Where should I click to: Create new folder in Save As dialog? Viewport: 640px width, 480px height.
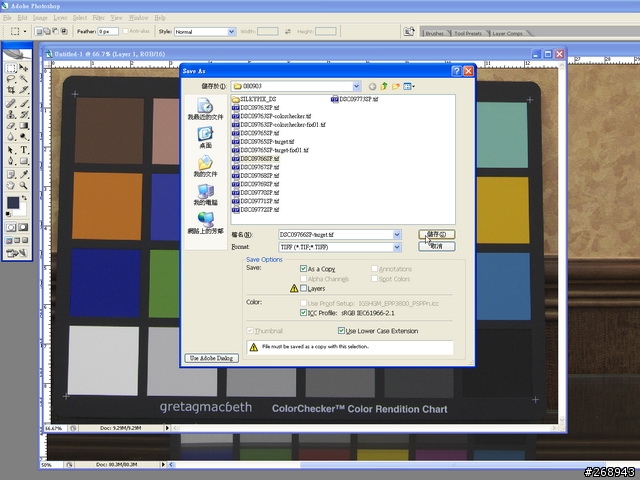pyautogui.click(x=395, y=86)
